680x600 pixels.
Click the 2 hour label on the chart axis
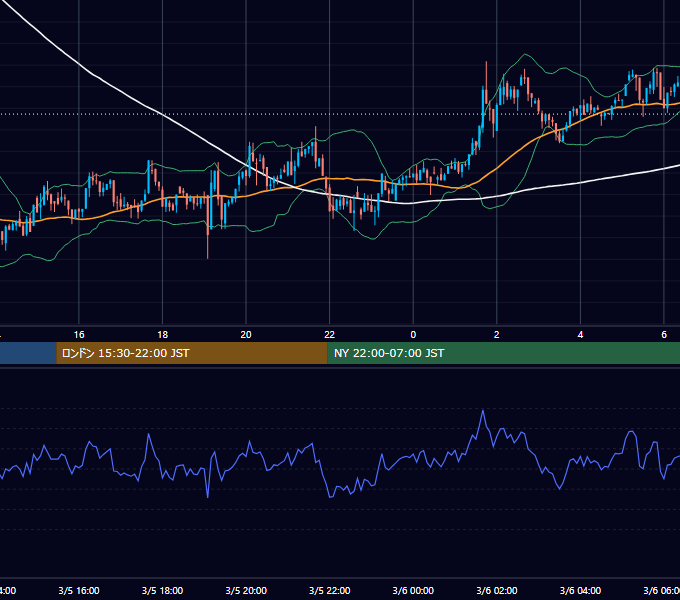(497, 335)
